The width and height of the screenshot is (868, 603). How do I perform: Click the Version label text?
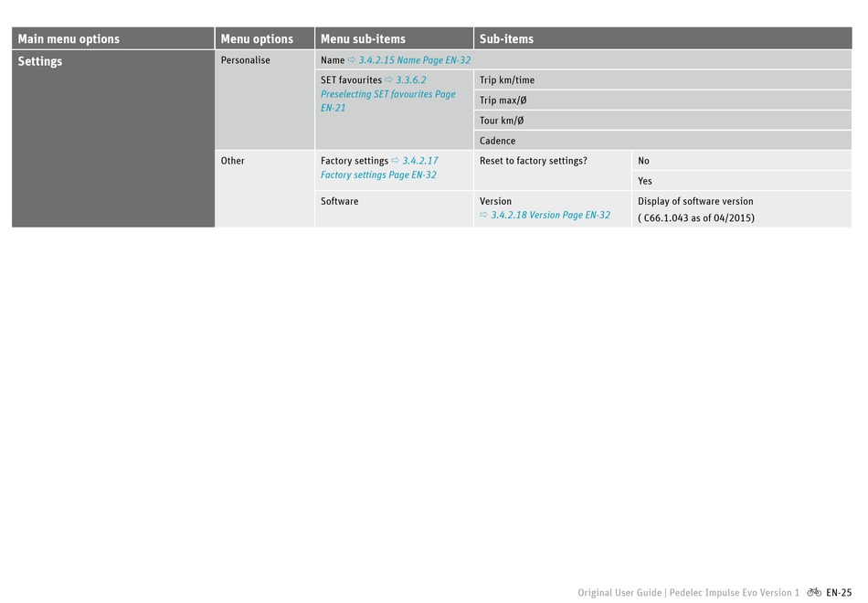click(495, 201)
